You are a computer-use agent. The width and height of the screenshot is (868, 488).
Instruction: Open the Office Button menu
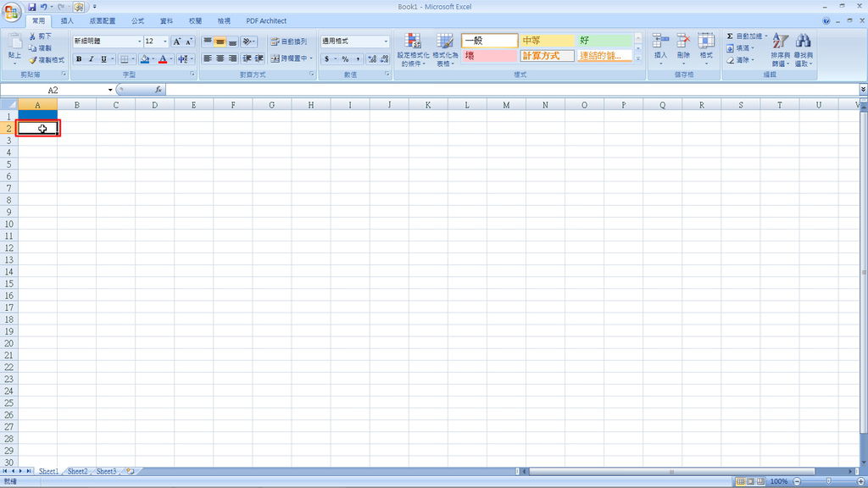point(12,12)
